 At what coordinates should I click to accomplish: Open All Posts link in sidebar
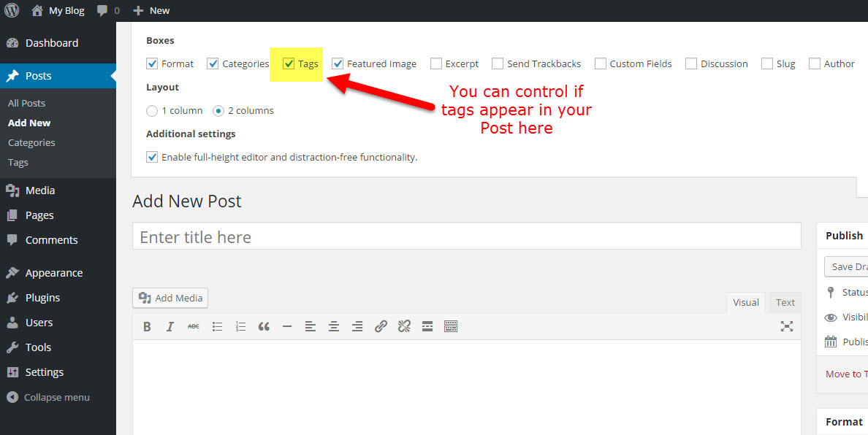(x=26, y=104)
